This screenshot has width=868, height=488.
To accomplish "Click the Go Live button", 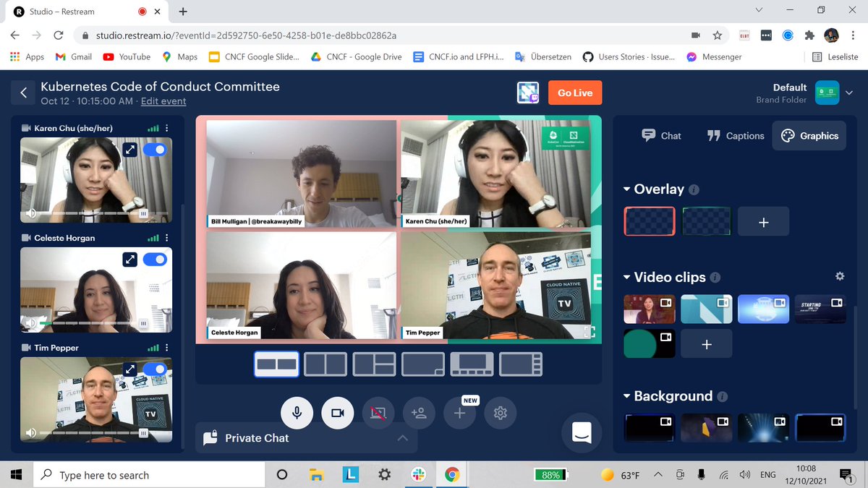I will 575,93.
